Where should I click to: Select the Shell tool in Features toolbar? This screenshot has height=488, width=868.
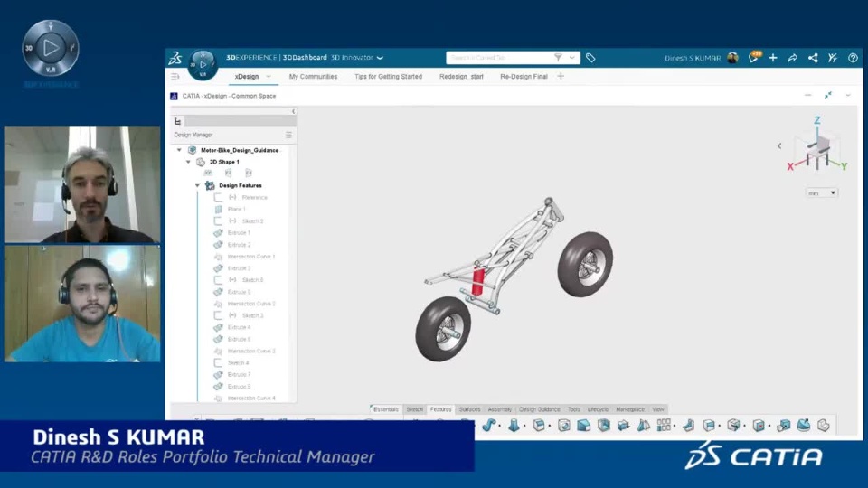click(x=604, y=425)
